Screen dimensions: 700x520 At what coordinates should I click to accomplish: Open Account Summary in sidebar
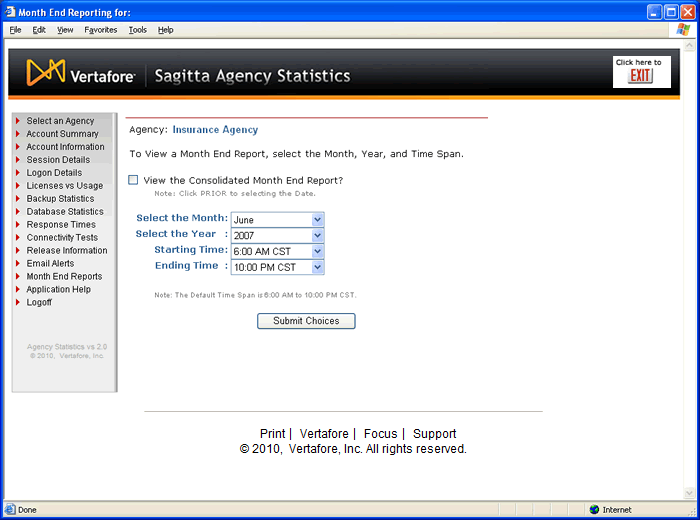pos(62,133)
